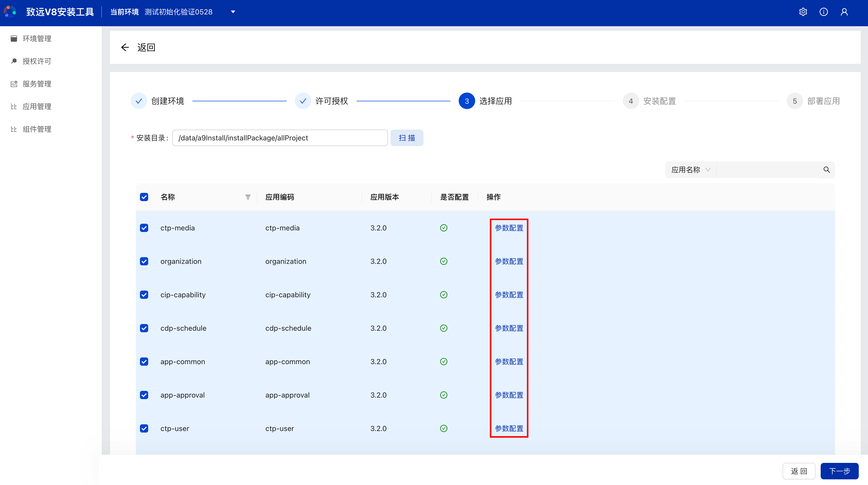Image resolution: width=868 pixels, height=485 pixels.
Task: Click the 名称 column header text
Action: (168, 197)
